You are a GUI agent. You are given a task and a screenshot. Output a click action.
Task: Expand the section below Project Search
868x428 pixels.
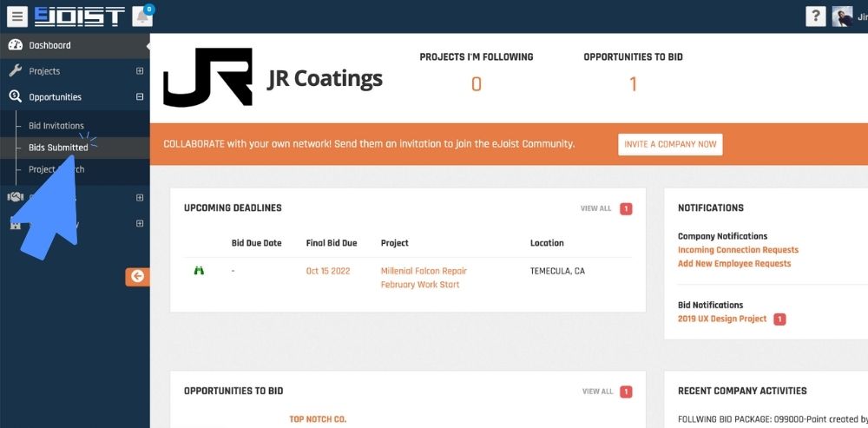140,198
